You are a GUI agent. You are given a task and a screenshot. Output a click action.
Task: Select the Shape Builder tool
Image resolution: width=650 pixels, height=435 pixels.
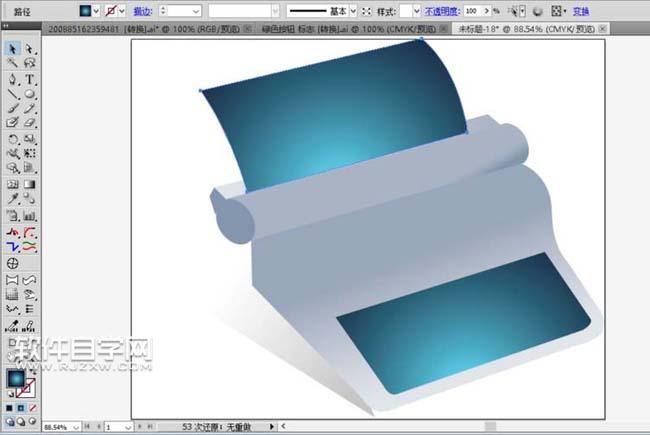(x=12, y=168)
